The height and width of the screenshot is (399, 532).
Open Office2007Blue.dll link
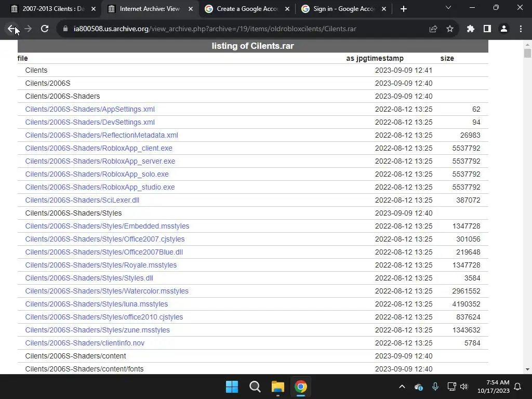(104, 252)
